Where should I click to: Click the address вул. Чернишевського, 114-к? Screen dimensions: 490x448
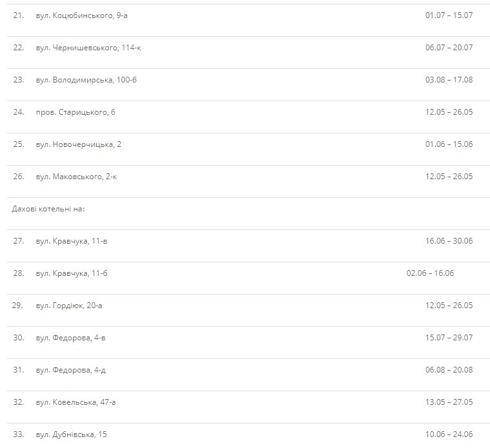coord(88,48)
